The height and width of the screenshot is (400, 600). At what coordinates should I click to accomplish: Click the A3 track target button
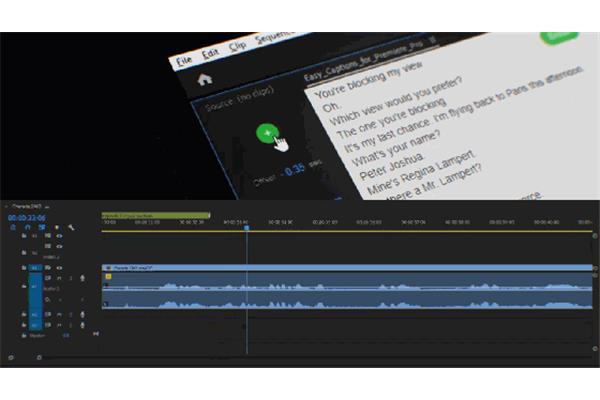(x=35, y=325)
